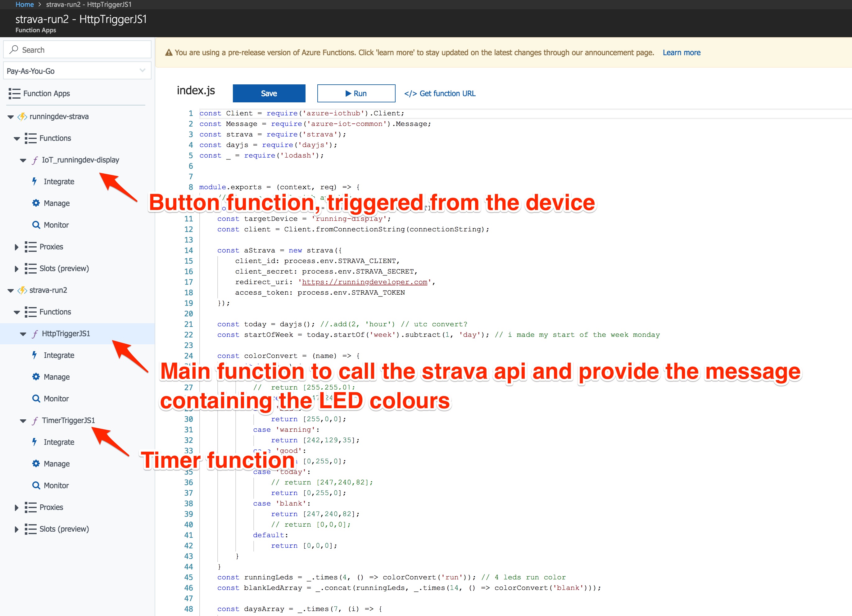This screenshot has width=852, height=616.
Task: Click the magnifier icon in the Search box
Action: click(14, 50)
